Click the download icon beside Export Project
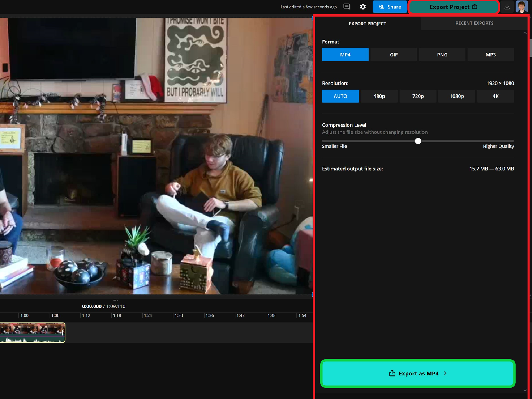 (507, 7)
